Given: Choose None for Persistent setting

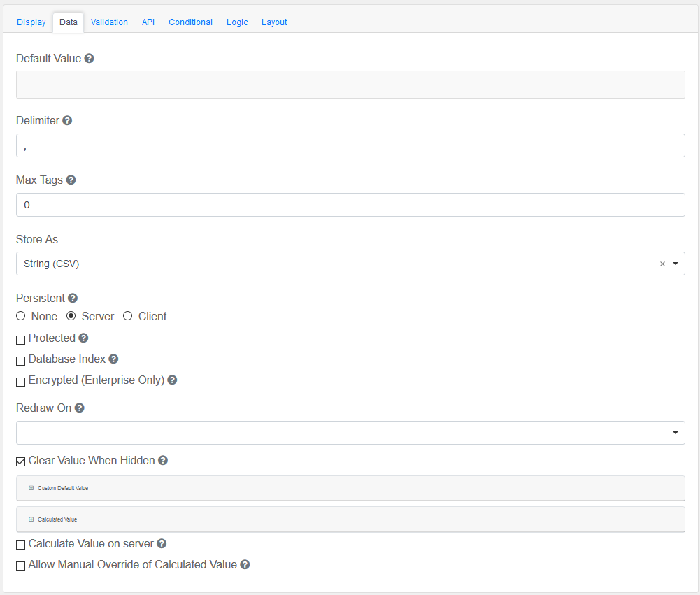Looking at the screenshot, I should click(21, 316).
